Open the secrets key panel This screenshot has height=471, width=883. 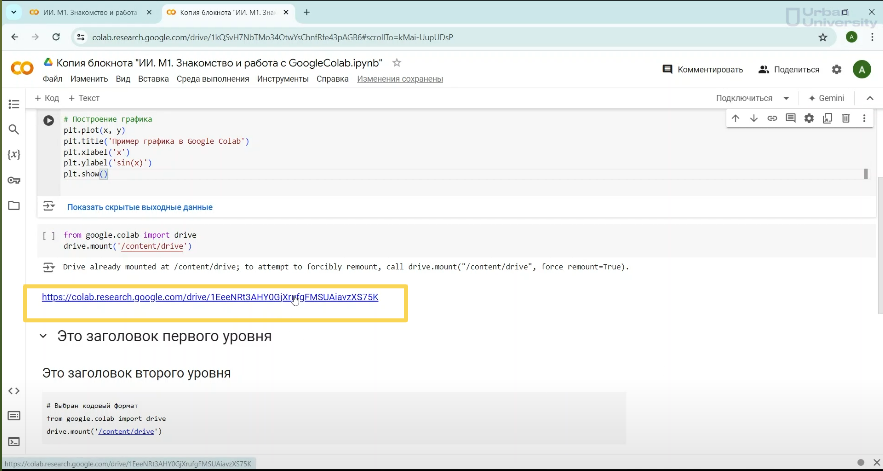tap(14, 180)
